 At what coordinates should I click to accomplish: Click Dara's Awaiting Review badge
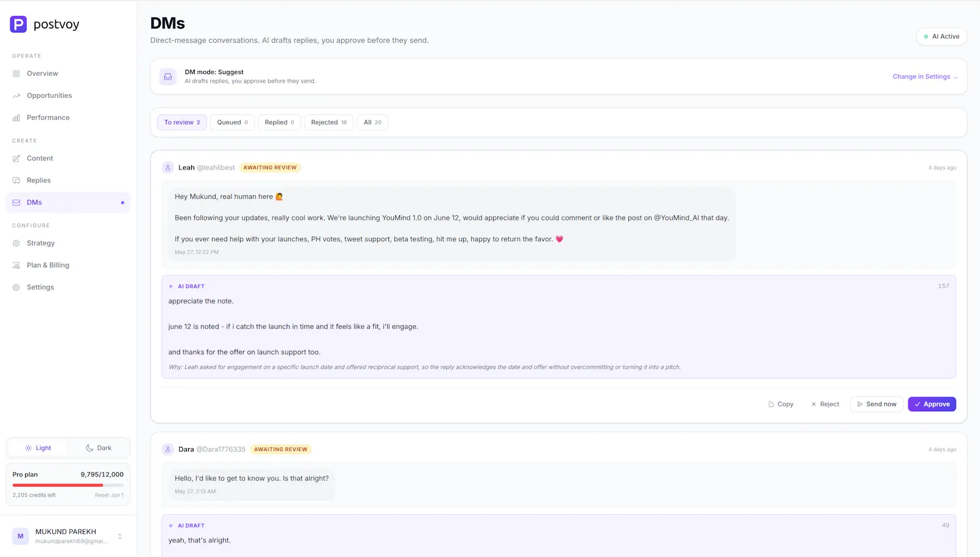click(281, 449)
